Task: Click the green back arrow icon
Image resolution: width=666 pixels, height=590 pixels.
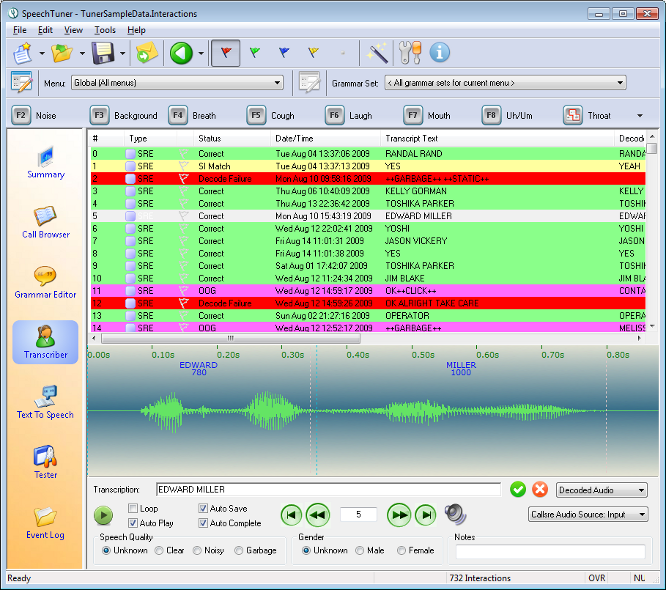Action: coord(181,53)
